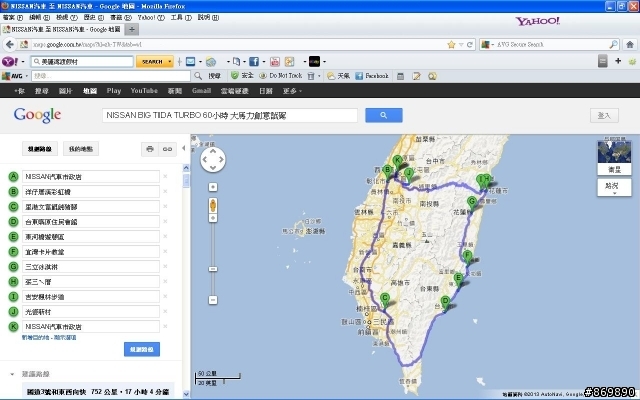640x400 pixels.
Task: Click Play in the Google black bar
Action: click(x=114, y=91)
